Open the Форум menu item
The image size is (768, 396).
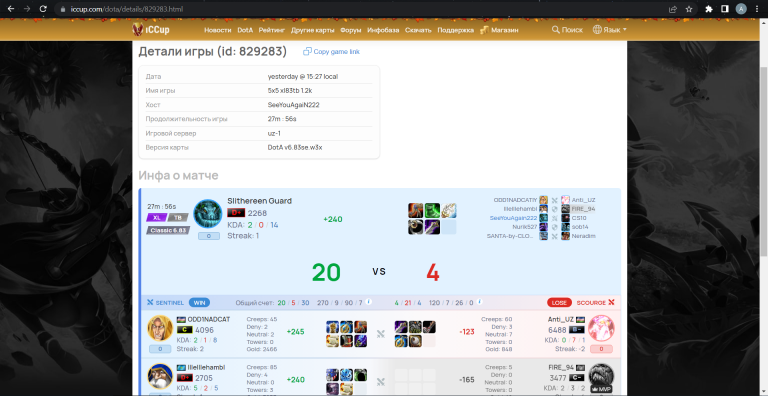[x=350, y=30]
